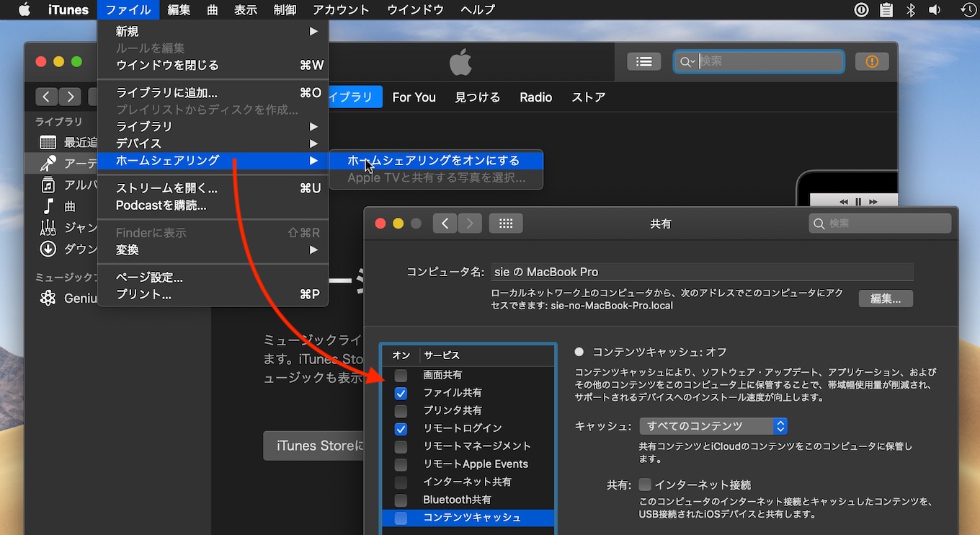Choose ライブラリに追加... menu item

pyautogui.click(x=213, y=93)
